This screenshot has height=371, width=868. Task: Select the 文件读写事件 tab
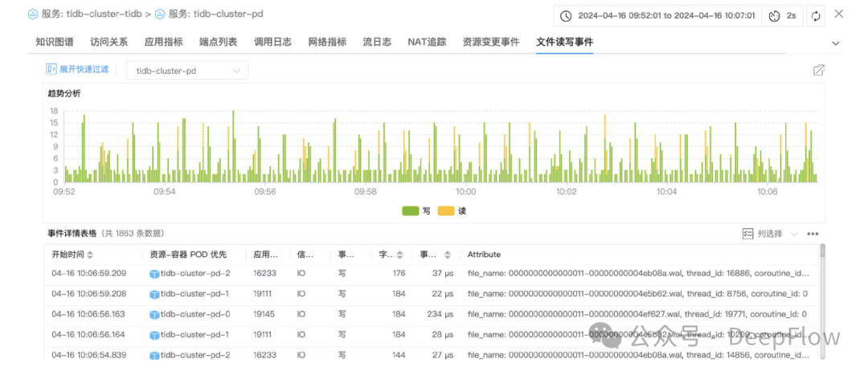coord(565,42)
